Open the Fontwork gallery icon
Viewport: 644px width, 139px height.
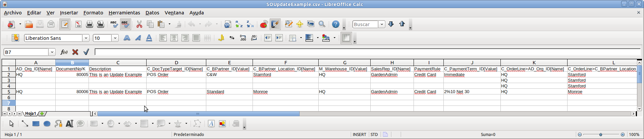[211, 124]
